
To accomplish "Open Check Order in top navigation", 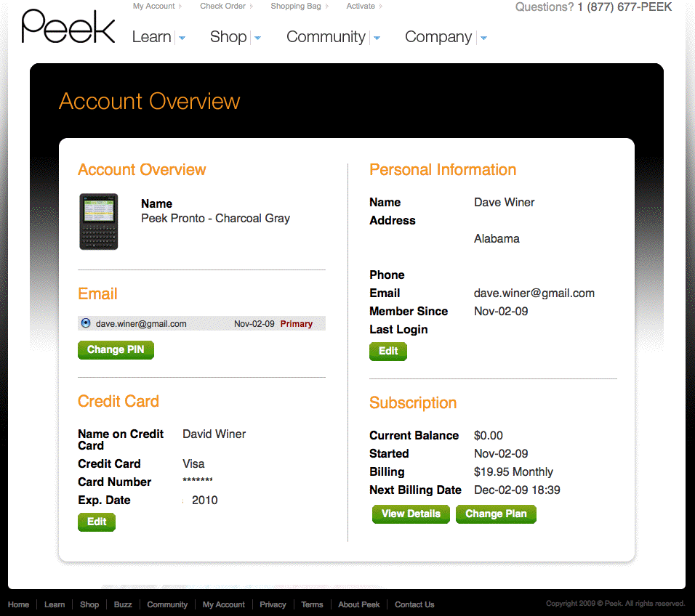I will 223,7.
